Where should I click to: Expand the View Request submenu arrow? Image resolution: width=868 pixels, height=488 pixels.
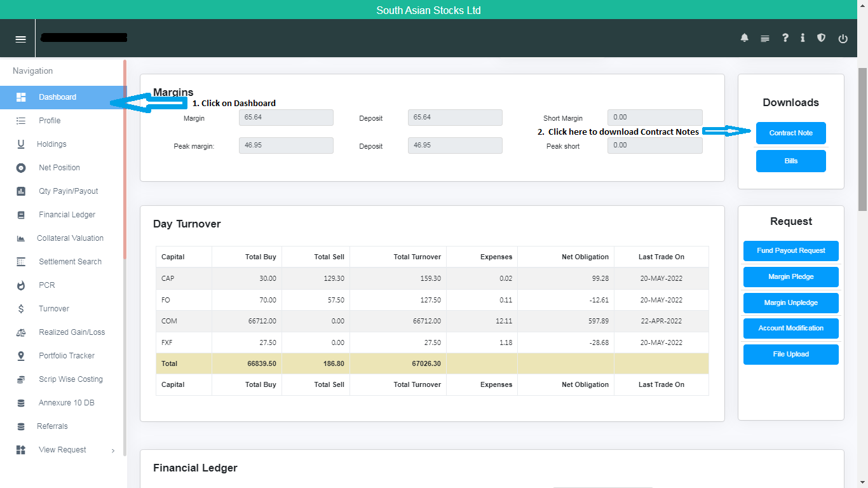(x=113, y=451)
